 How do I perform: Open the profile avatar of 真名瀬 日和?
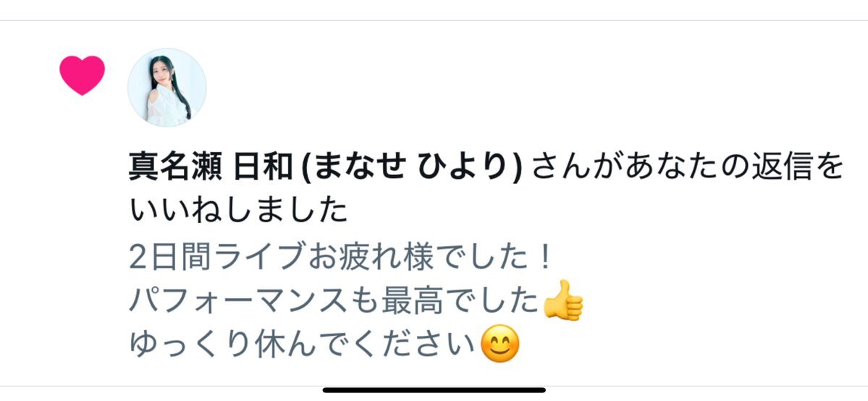(x=167, y=88)
